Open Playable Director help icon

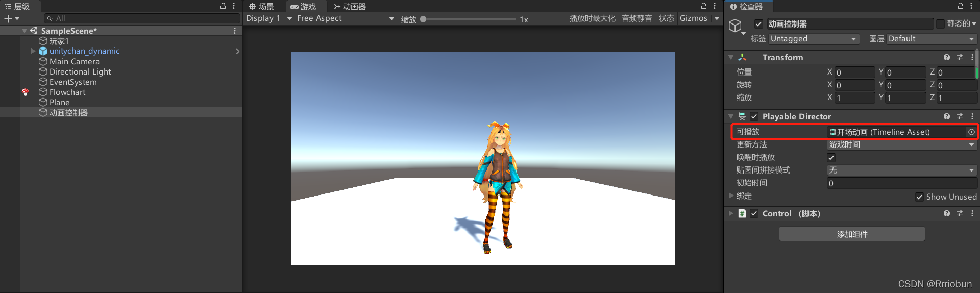click(947, 116)
